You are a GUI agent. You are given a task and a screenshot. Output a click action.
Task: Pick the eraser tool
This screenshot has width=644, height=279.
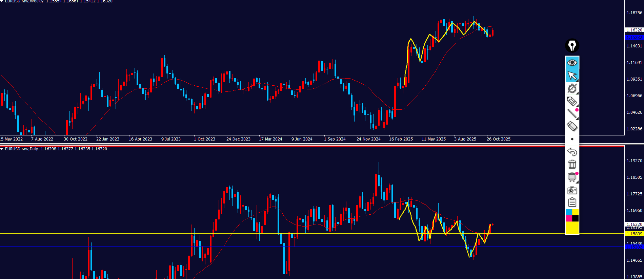[x=572, y=126]
